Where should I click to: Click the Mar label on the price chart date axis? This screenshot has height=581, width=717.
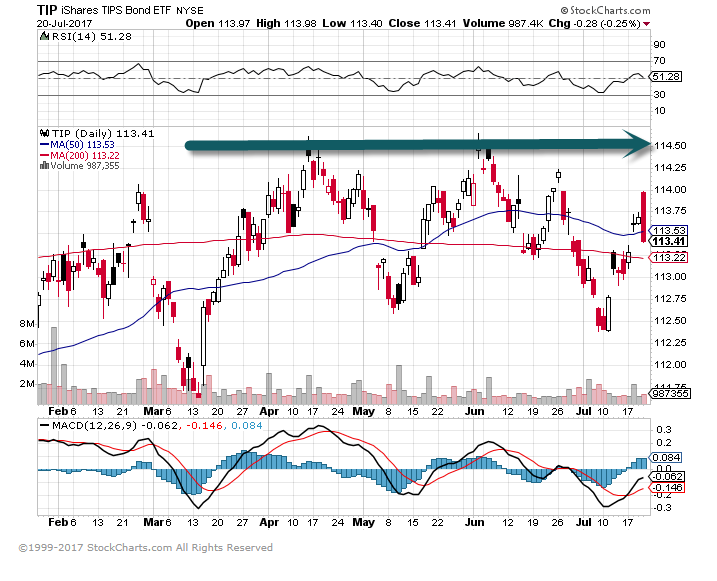click(x=154, y=411)
